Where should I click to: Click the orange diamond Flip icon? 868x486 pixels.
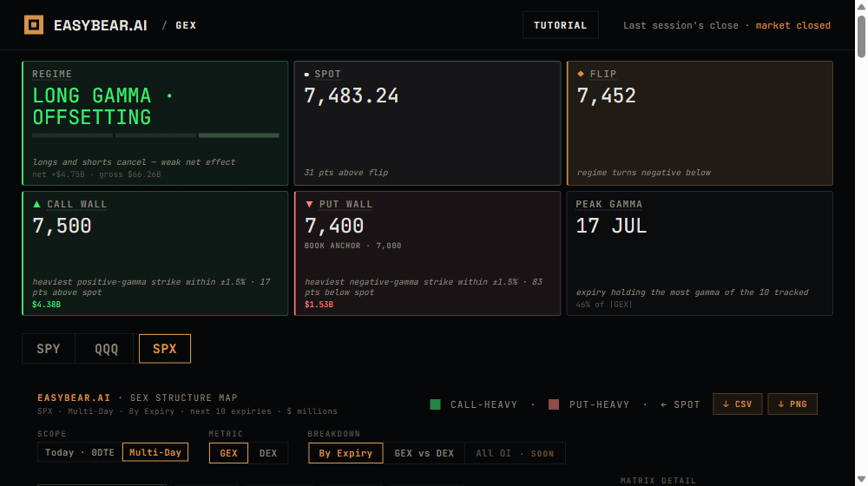click(581, 74)
